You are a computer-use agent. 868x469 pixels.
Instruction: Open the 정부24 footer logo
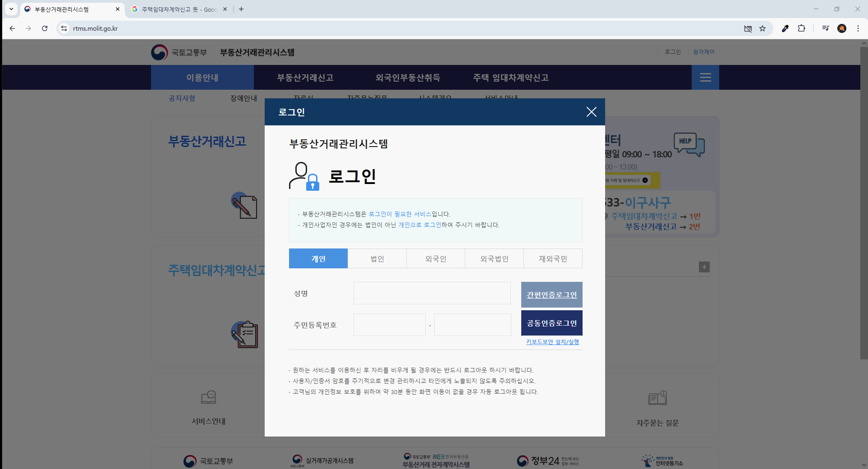547,460
